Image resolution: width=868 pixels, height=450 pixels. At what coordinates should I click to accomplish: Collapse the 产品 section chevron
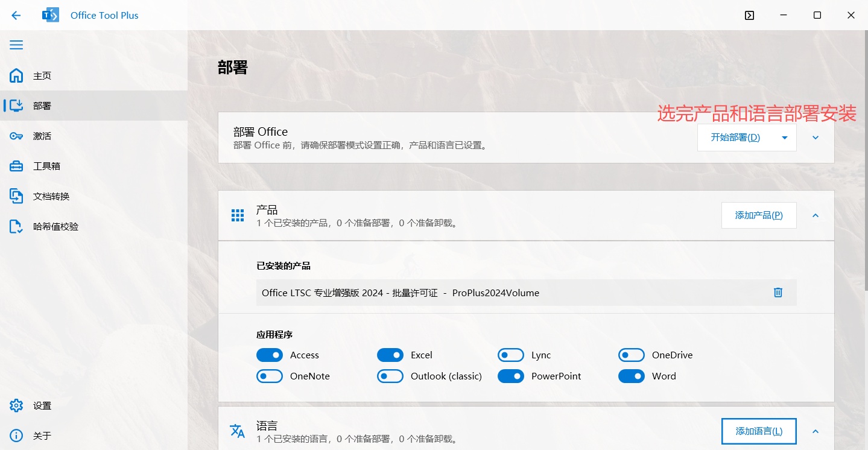tap(816, 215)
